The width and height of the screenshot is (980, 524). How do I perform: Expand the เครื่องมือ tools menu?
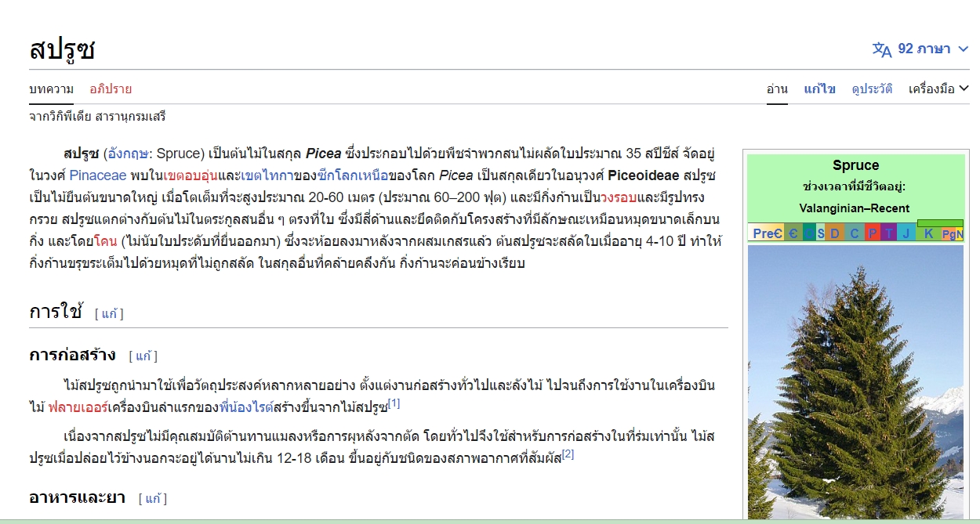(x=938, y=89)
